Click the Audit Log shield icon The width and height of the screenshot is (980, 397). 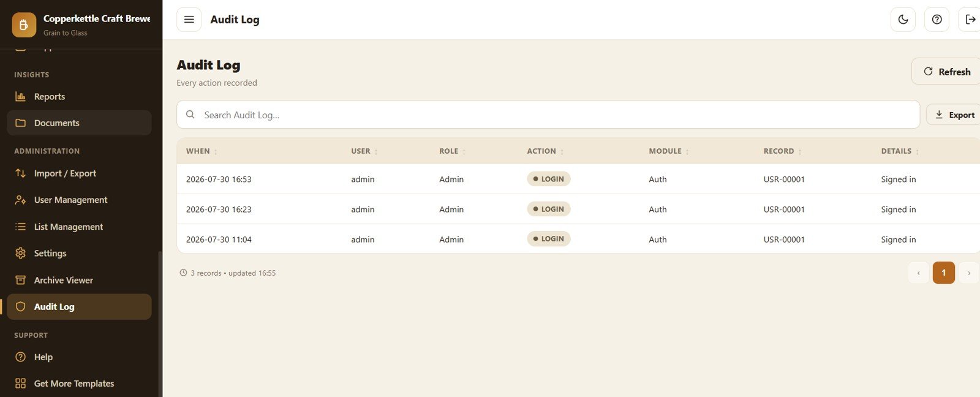[20, 306]
